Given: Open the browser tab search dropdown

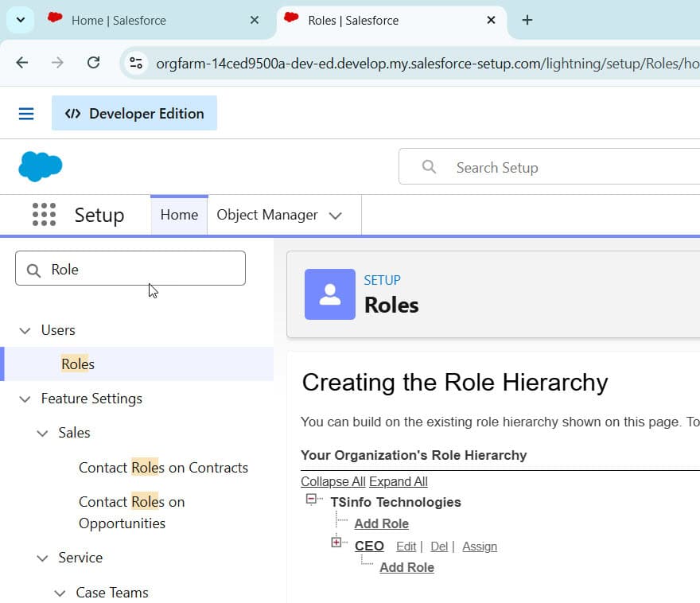Looking at the screenshot, I should [21, 20].
